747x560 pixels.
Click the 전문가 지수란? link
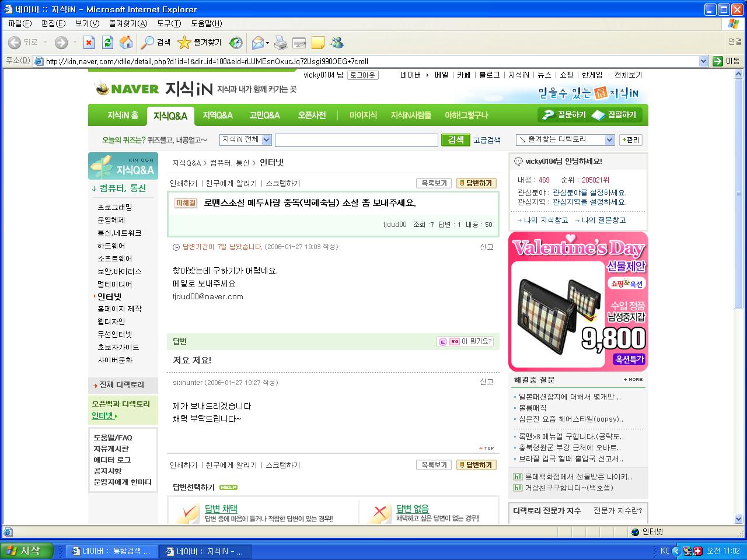(x=618, y=511)
